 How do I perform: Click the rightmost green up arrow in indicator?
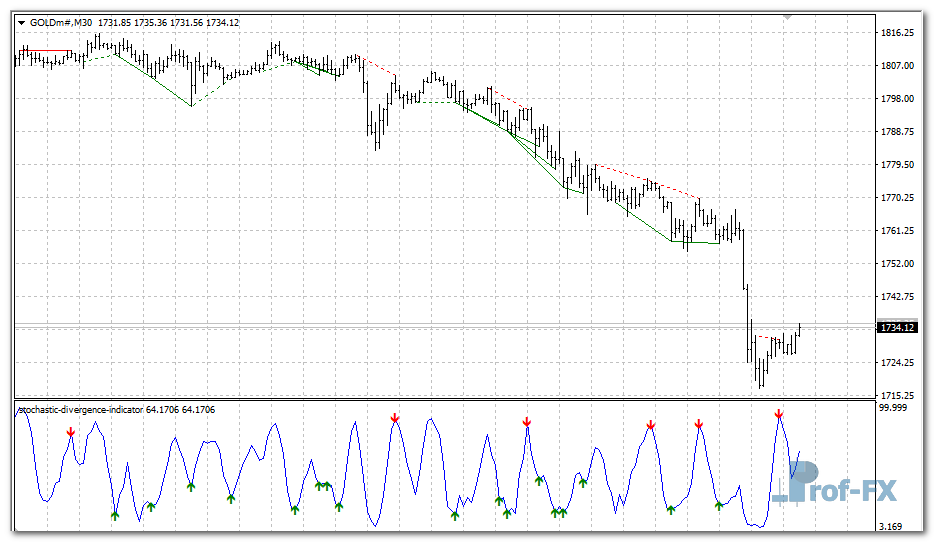click(719, 505)
